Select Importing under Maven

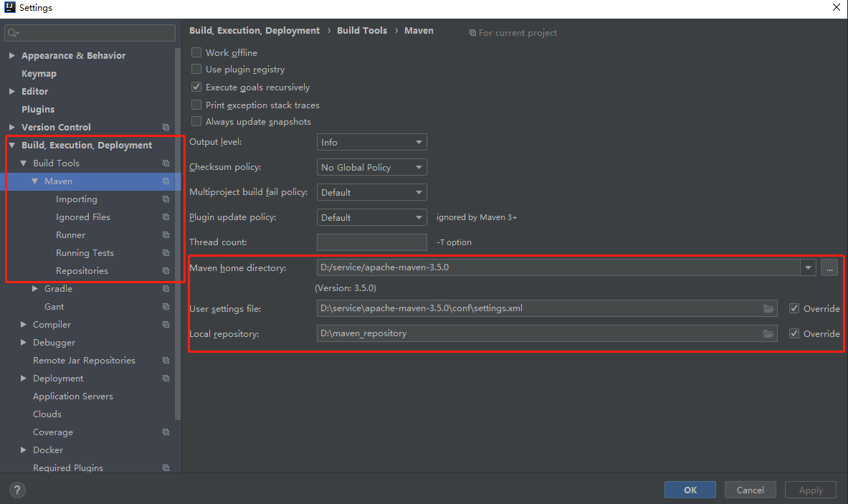click(x=76, y=199)
